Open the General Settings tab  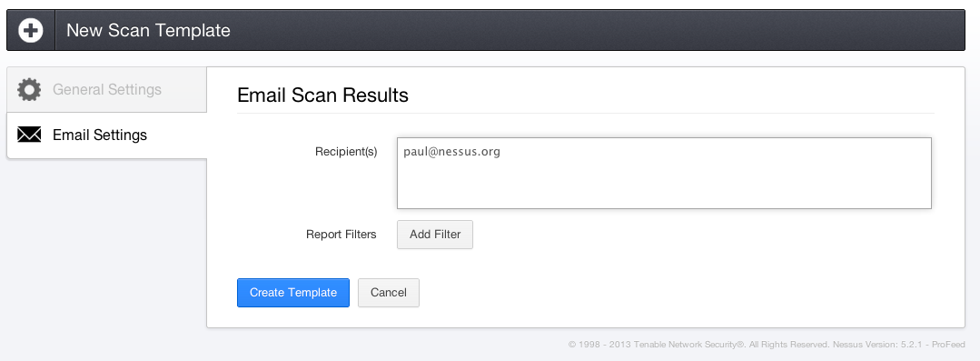click(107, 89)
